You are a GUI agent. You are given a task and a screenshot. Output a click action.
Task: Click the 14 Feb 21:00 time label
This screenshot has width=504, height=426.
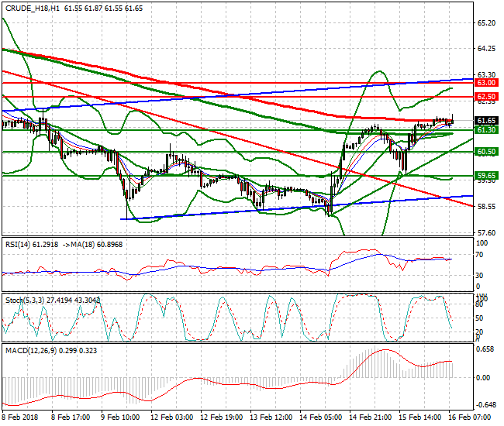coord(370,417)
